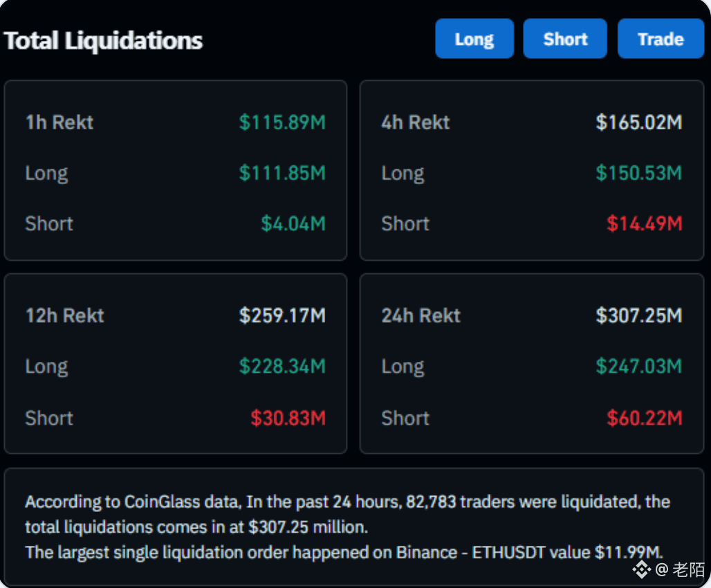Click the 24h Short value $60.22M
The width and height of the screenshot is (711, 588).
coord(645,418)
